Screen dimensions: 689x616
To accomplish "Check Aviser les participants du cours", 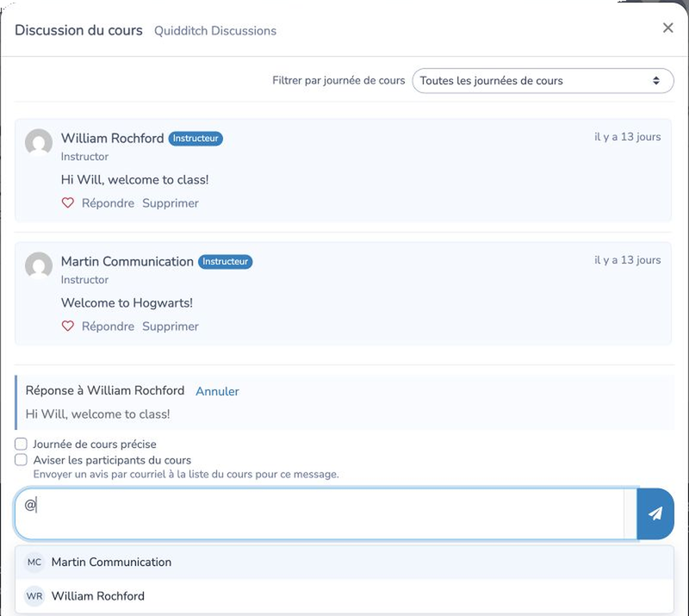I will point(21,460).
